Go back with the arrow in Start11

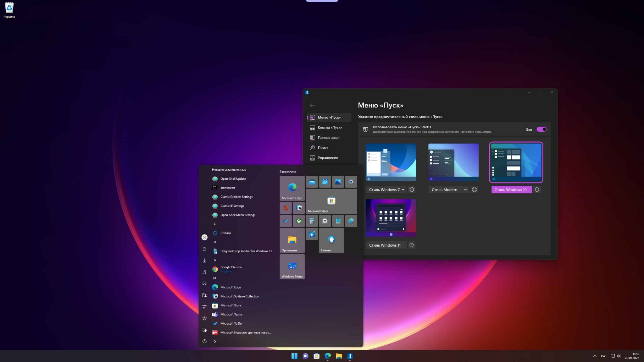click(x=312, y=105)
